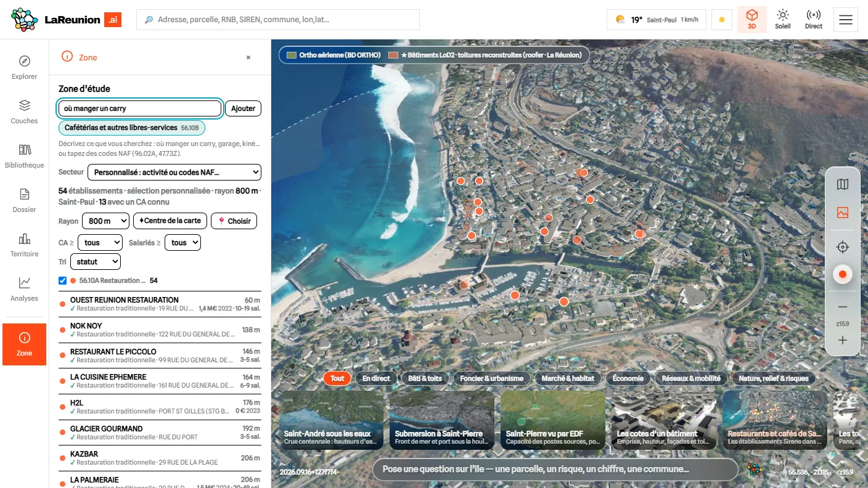The height and width of the screenshot is (488, 868).
Task: Click the question input about the island
Action: pos(555,470)
